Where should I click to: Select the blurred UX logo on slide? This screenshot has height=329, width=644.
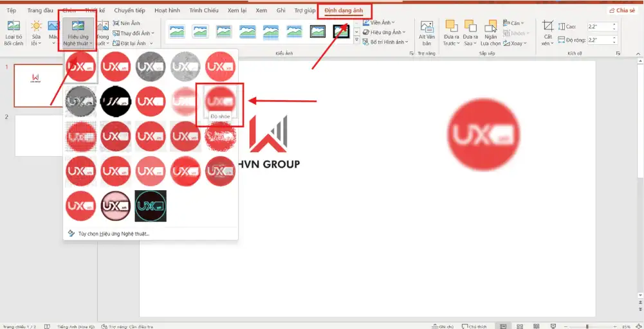pos(483,134)
